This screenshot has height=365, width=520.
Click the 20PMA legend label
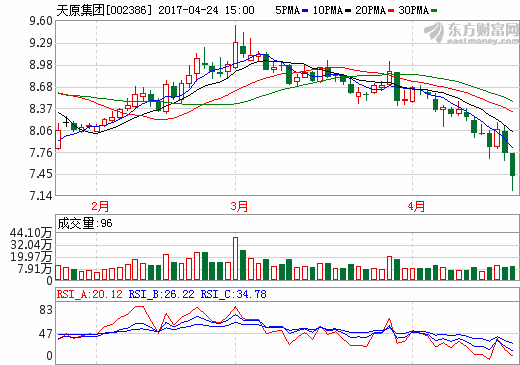(370, 10)
